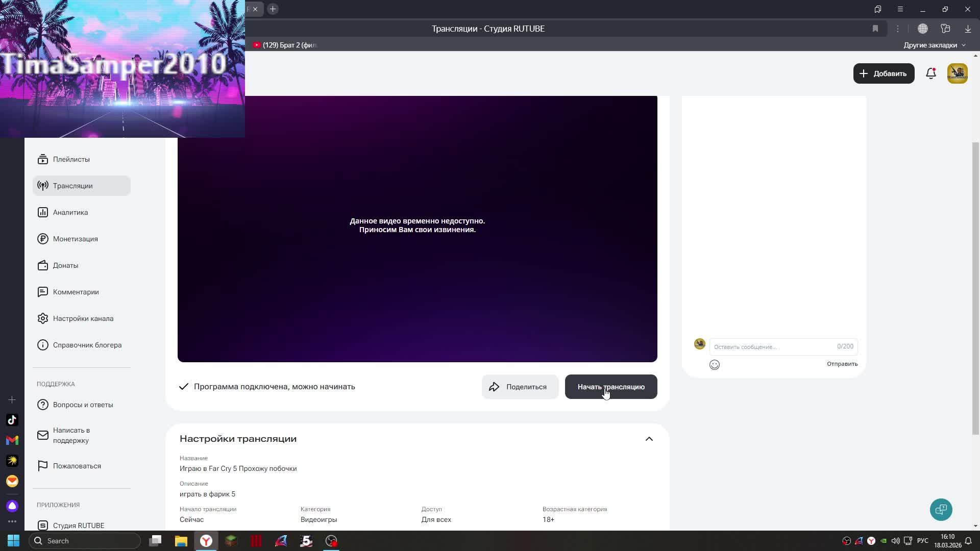Click the Поделиться share button
980x551 pixels.
click(520, 387)
